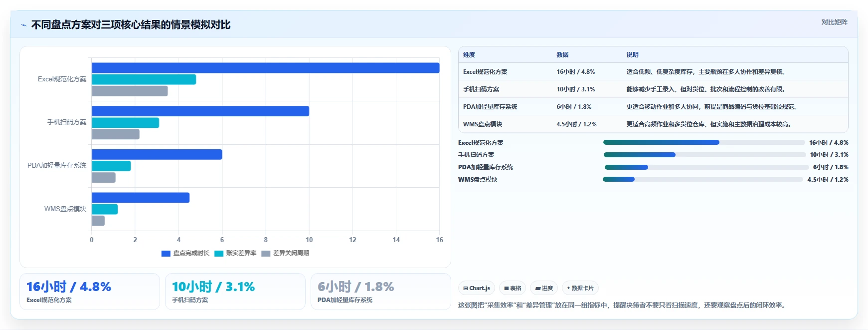Viewport: 868px width, 330px height.
Task: Select the PDA加轻量库存系统 cell in the table
Action: coord(490,107)
